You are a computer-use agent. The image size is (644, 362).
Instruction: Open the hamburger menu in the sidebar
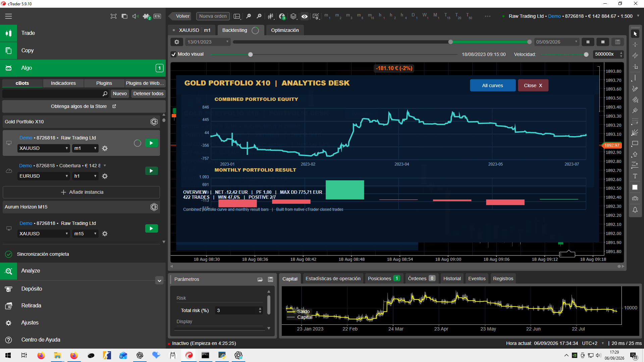[8, 16]
